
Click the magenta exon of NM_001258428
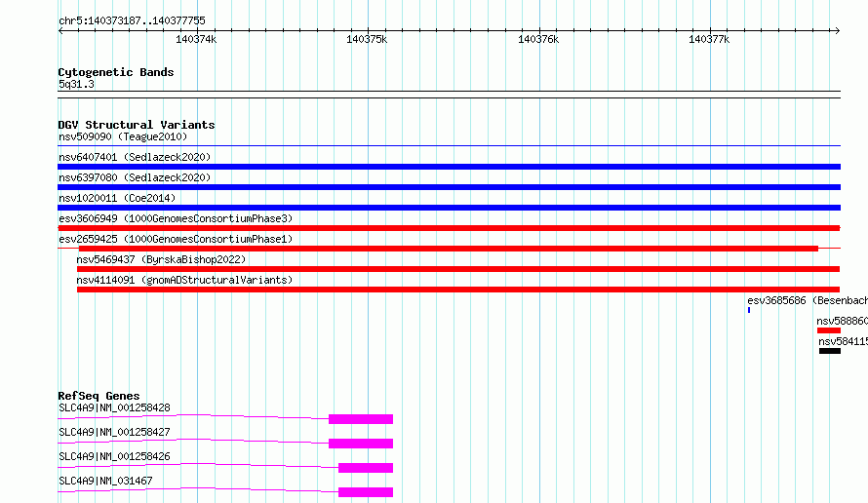click(x=361, y=419)
